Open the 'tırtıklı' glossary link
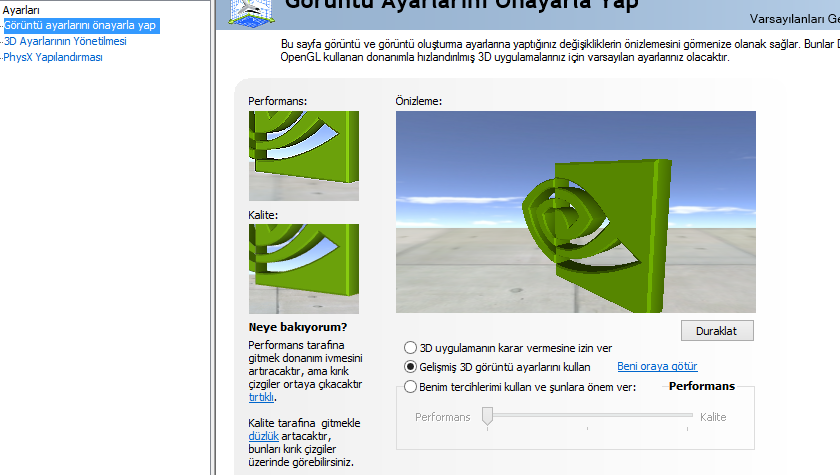 click(x=261, y=397)
